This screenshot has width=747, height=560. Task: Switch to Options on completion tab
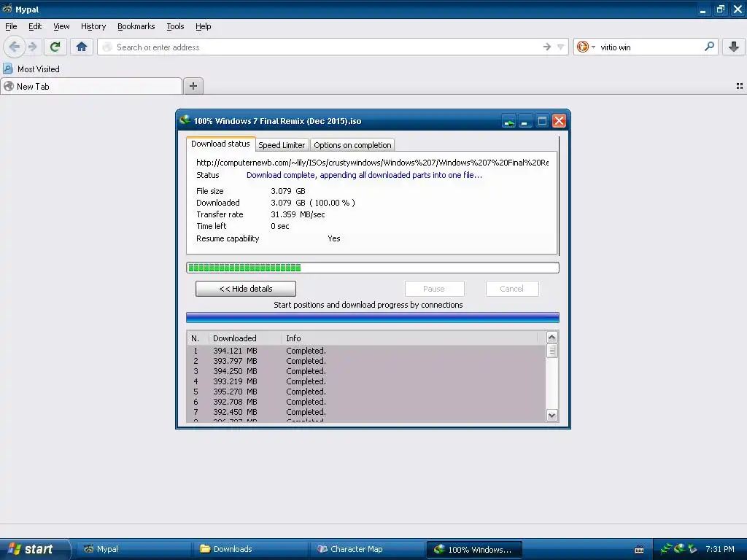click(x=352, y=145)
